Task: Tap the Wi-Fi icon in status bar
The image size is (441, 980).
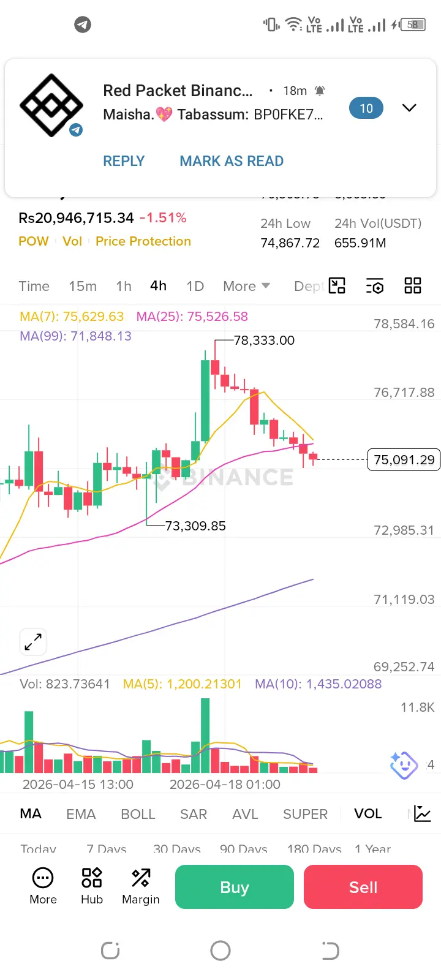Action: click(294, 24)
